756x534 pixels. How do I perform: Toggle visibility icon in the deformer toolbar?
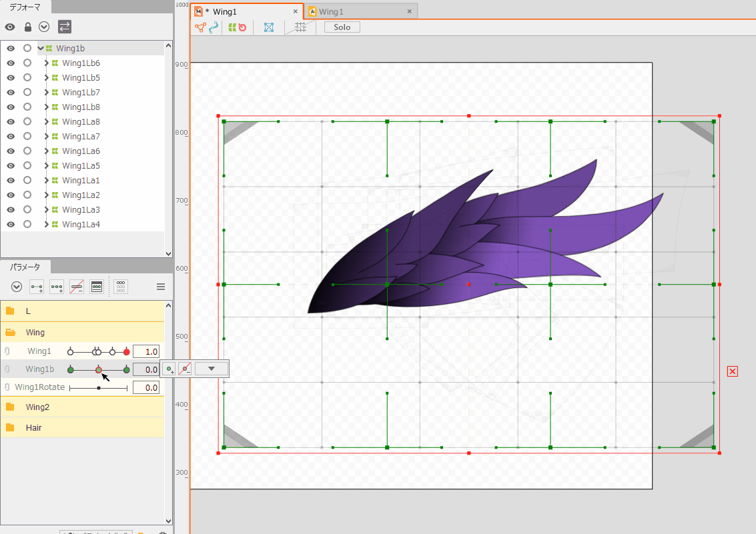10,27
